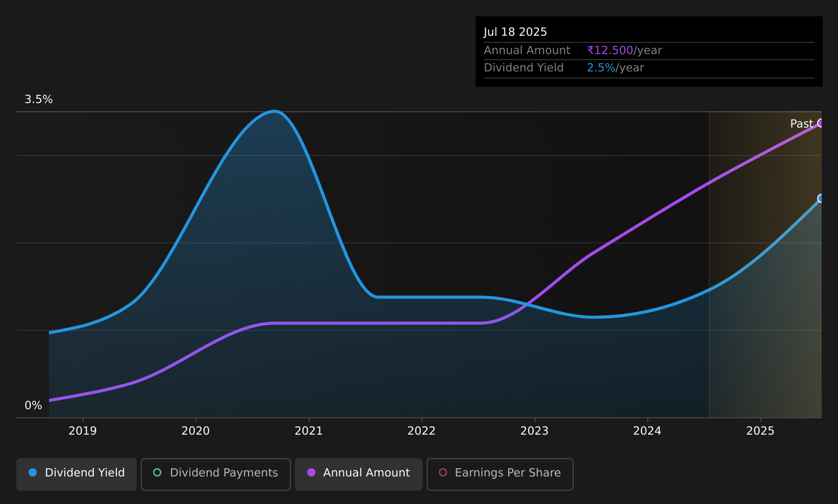Click the Annual Amount label in the tooltip
The width and height of the screenshot is (838, 504).
[x=527, y=51]
